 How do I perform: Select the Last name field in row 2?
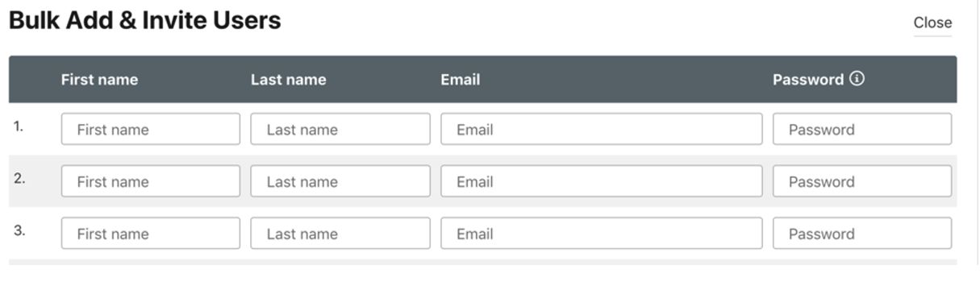[x=340, y=181]
